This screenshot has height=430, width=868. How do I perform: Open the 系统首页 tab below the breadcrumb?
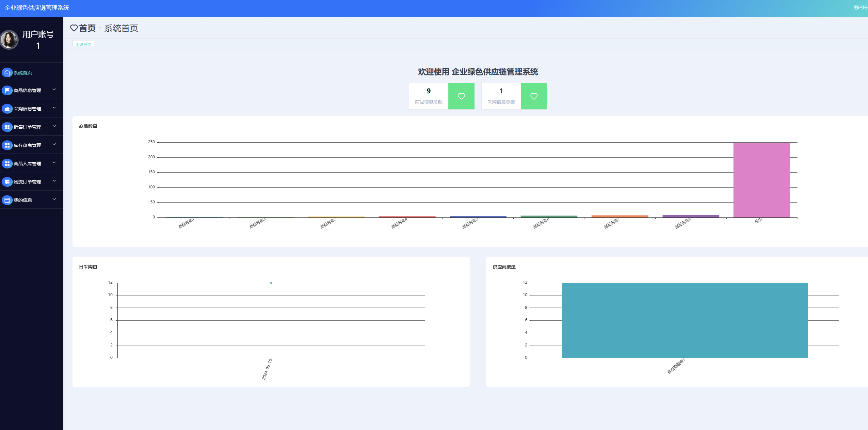(x=83, y=44)
